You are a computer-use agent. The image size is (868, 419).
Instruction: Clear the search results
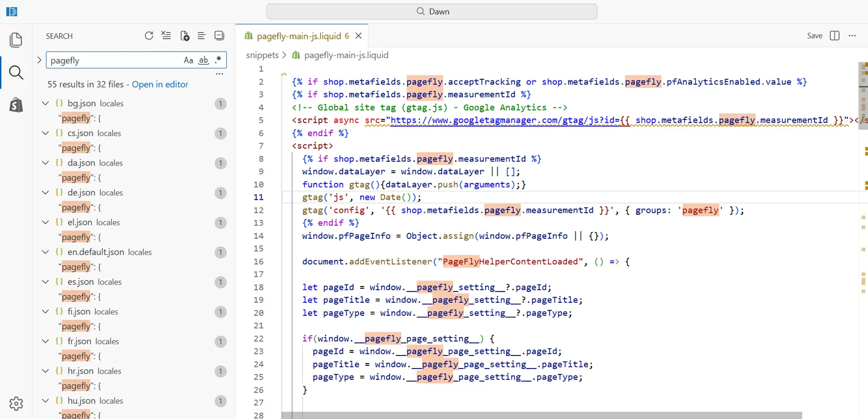coord(166,36)
